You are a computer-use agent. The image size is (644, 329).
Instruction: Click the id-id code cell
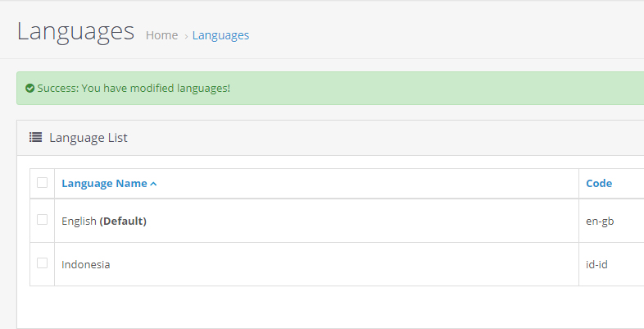click(596, 264)
